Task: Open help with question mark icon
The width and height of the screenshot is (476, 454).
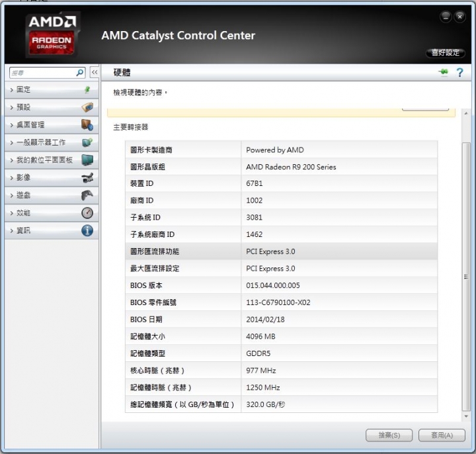Action: click(x=460, y=72)
